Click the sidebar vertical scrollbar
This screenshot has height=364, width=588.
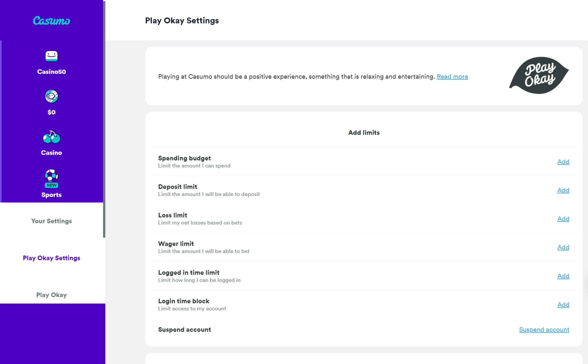[x=104, y=119]
